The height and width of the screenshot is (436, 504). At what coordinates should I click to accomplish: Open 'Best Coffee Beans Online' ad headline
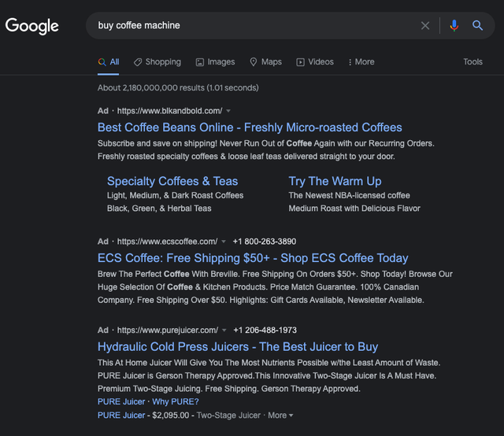[250, 127]
